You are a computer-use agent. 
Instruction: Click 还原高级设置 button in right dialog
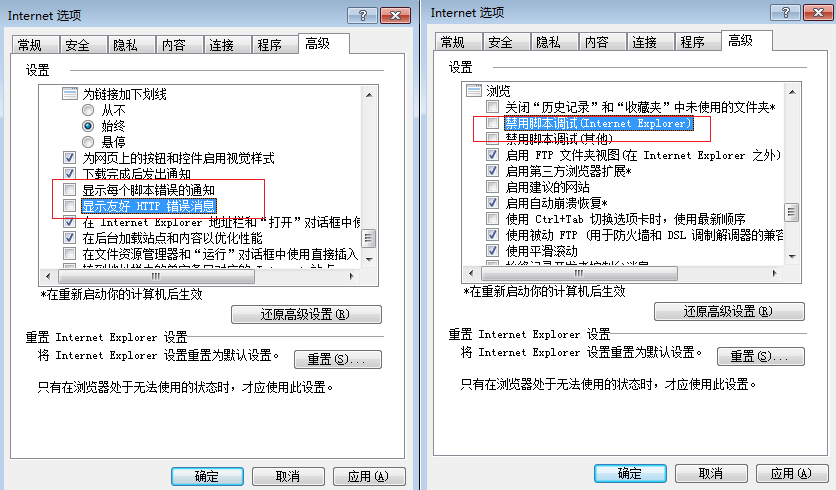729,311
